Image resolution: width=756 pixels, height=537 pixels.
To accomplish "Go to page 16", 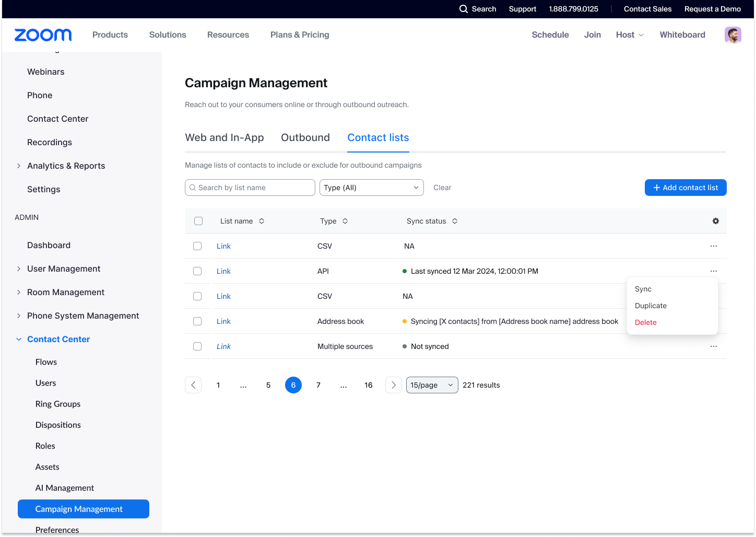I will 369,385.
